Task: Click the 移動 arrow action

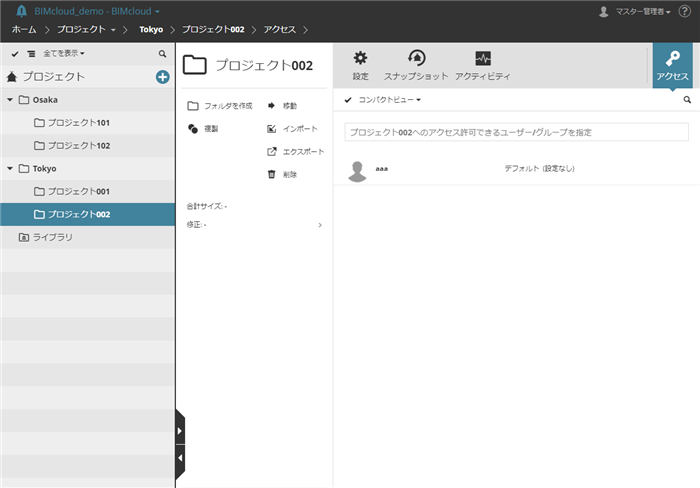Action: point(282,106)
